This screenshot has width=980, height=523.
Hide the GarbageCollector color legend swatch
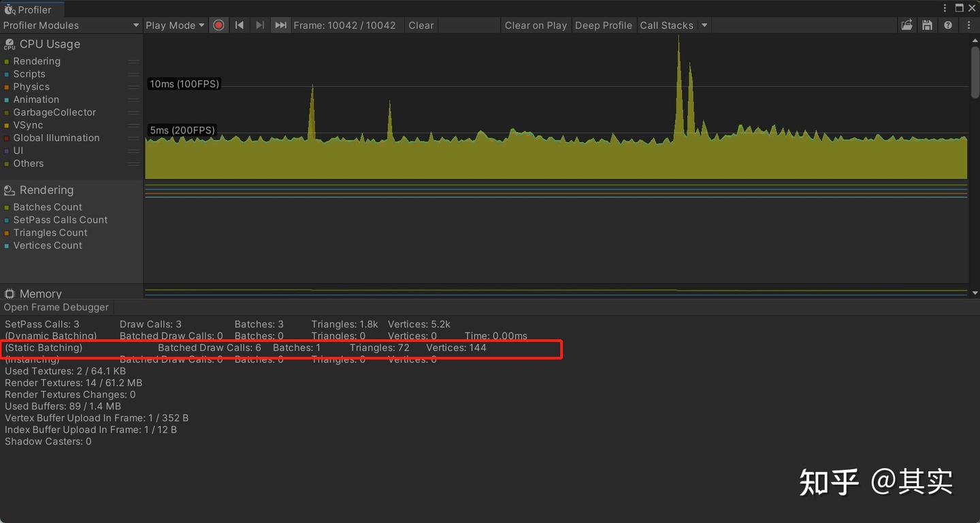[x=7, y=112]
